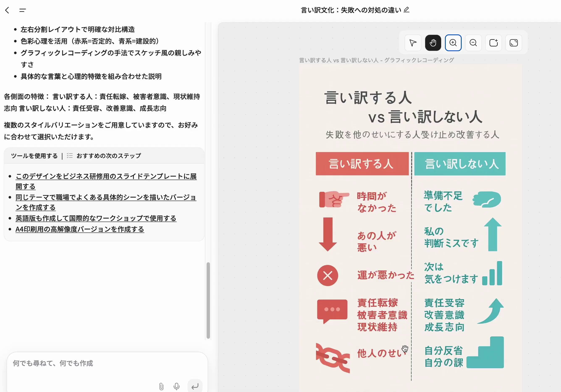Click the fit-to-screen frame icon
Viewport: 561px width, 392px height.
[x=514, y=43]
